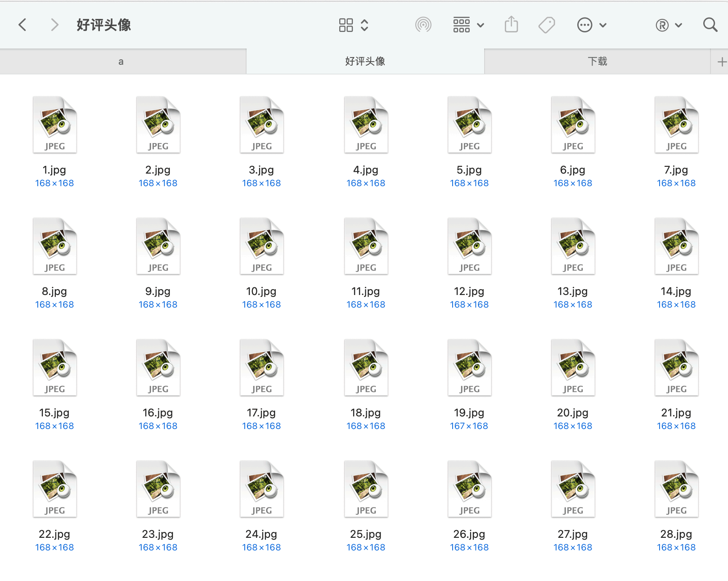Select the 7.jpg file icon

point(677,125)
